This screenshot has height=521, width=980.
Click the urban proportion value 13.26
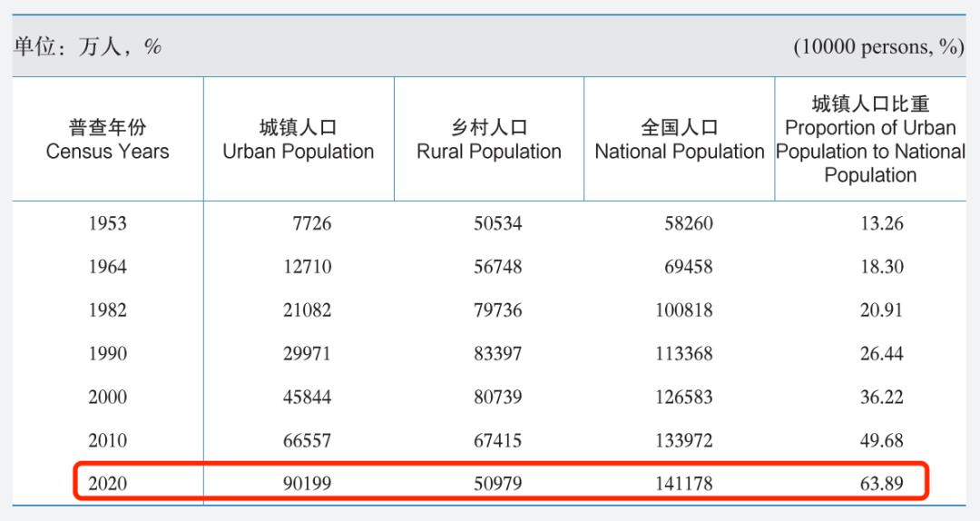click(881, 223)
